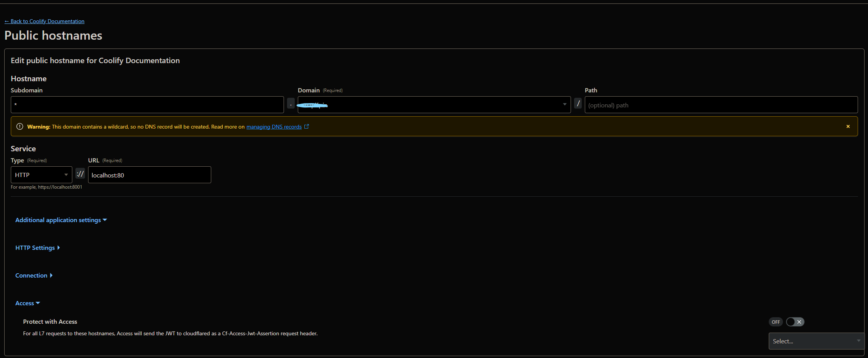
Task: Collapse the Access section
Action: pyautogui.click(x=28, y=303)
